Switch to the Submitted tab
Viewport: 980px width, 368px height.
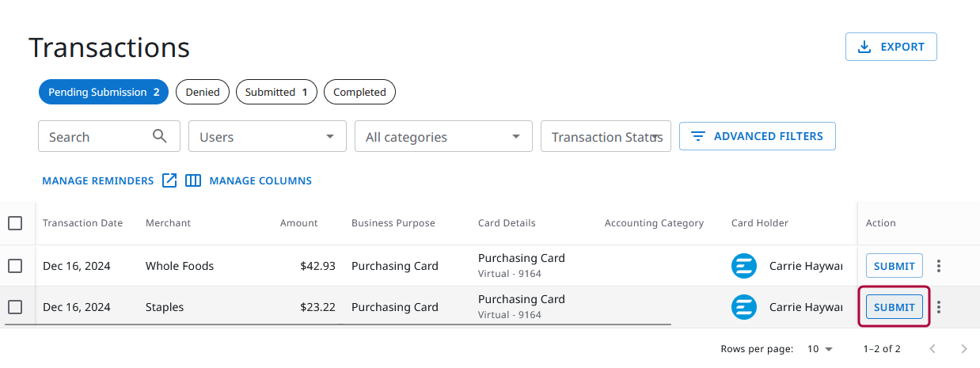pyautogui.click(x=276, y=92)
